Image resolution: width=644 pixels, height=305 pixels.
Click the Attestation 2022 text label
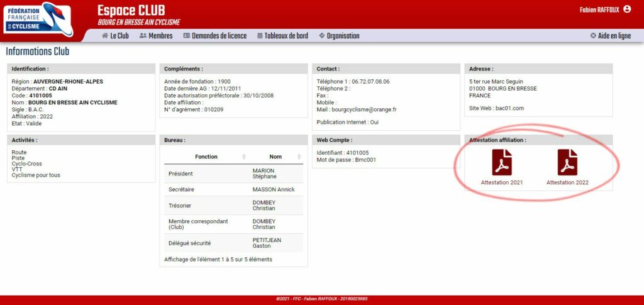[x=567, y=182]
